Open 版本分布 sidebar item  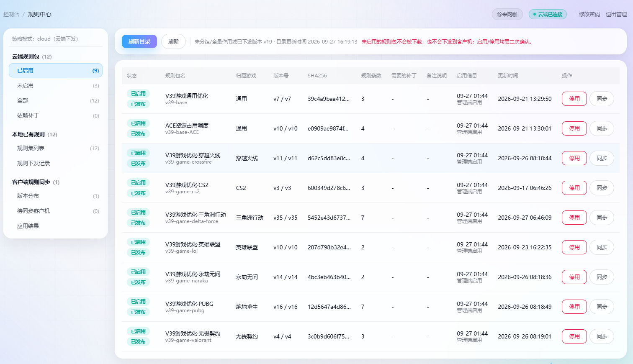pyautogui.click(x=56, y=196)
